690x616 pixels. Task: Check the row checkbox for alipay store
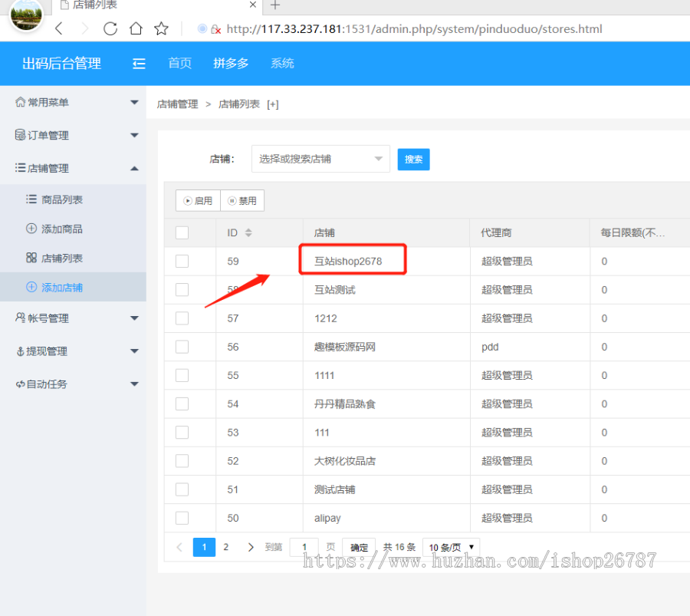pos(180,518)
